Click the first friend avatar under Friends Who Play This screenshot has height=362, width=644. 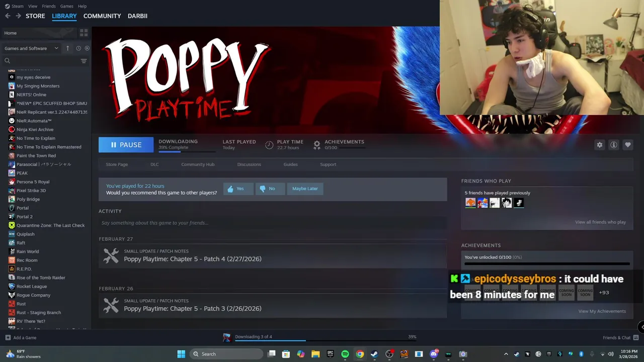pos(470,203)
